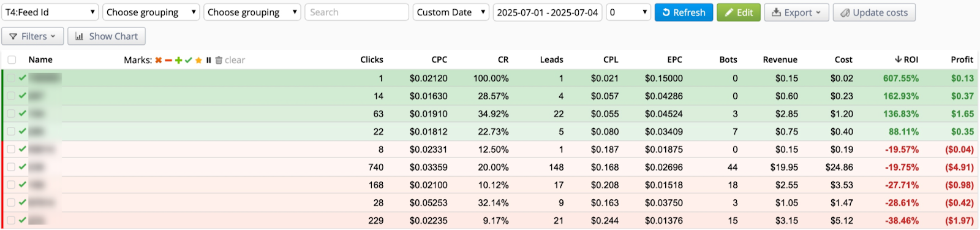Viewport: 980px width, 230px height.
Task: Click the Show Chart button
Action: 107,36
